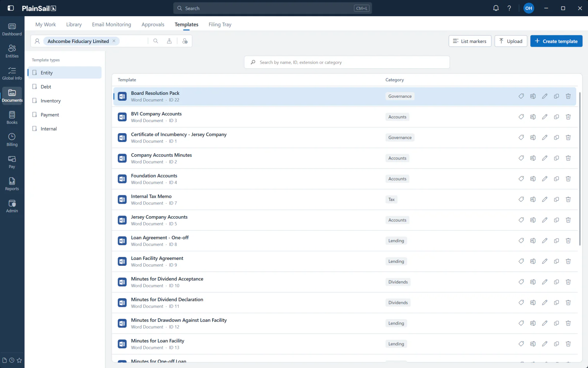Open the Approvals tab

pyautogui.click(x=153, y=24)
